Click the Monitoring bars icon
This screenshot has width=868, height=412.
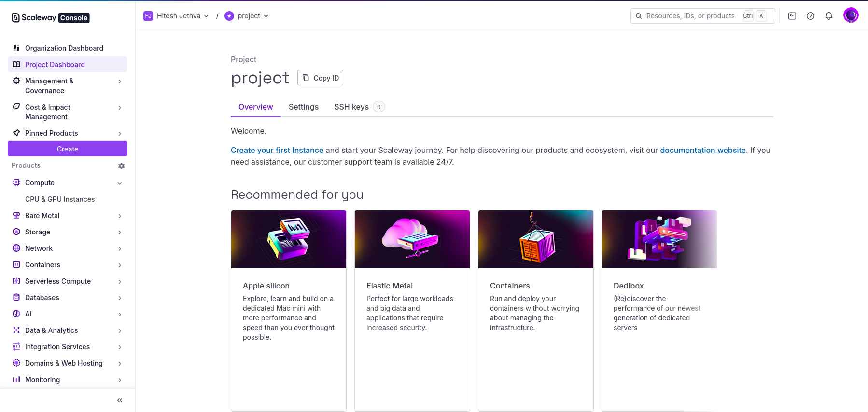click(16, 379)
